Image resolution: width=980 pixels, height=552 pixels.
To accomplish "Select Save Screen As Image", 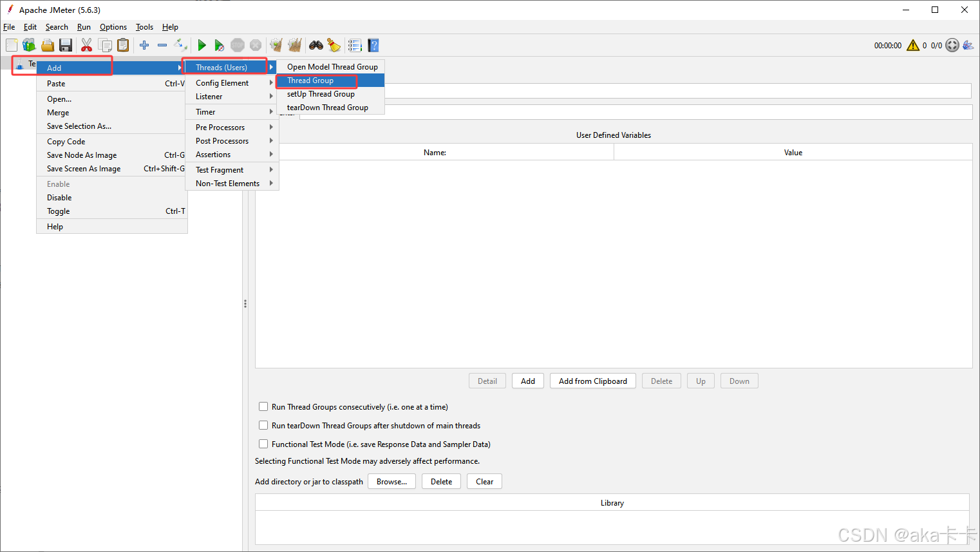I will click(x=112, y=169).
